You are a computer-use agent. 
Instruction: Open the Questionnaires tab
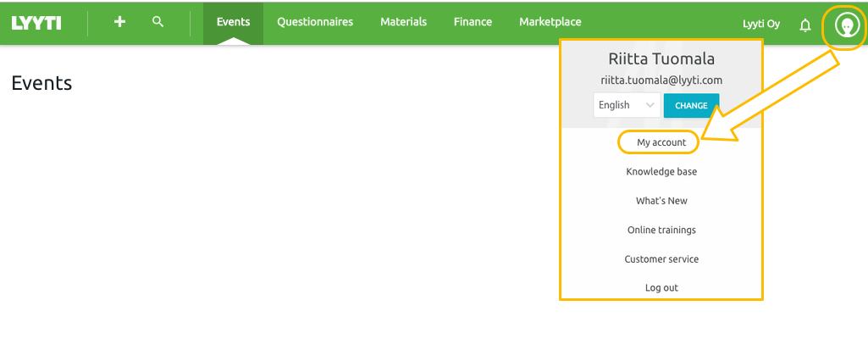[315, 22]
